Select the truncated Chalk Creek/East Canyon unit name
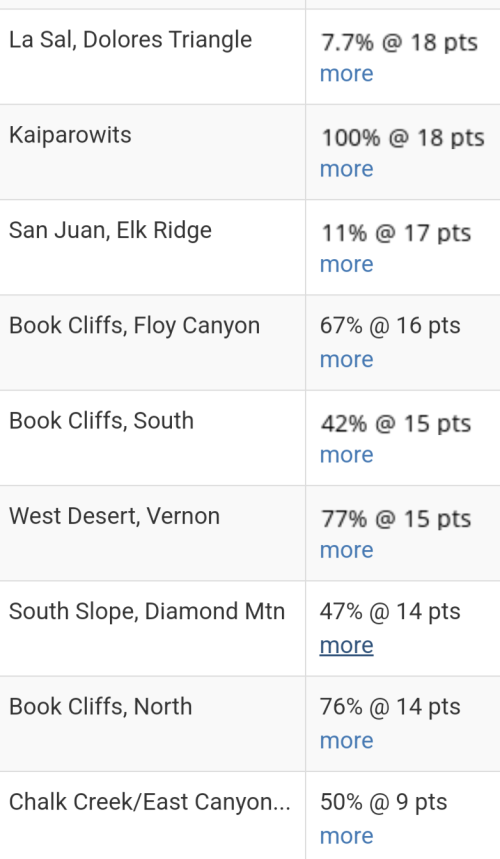500x859 pixels. 150,803
